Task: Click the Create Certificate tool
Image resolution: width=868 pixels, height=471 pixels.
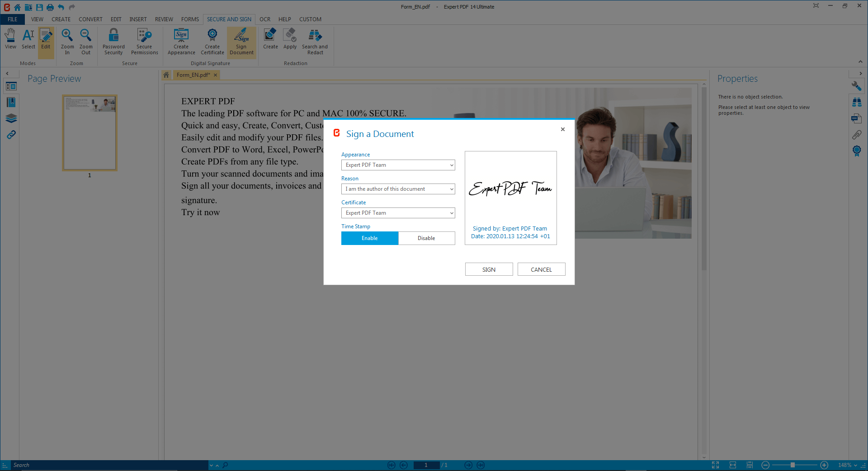Action: click(x=212, y=42)
